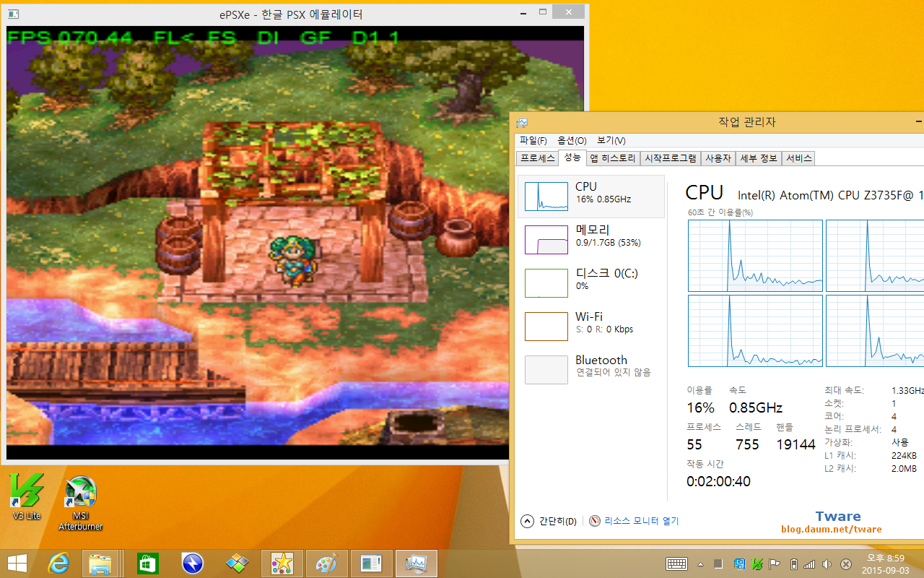Switch to the star icon taskbar app
The width and height of the screenshot is (924, 578).
282,564
